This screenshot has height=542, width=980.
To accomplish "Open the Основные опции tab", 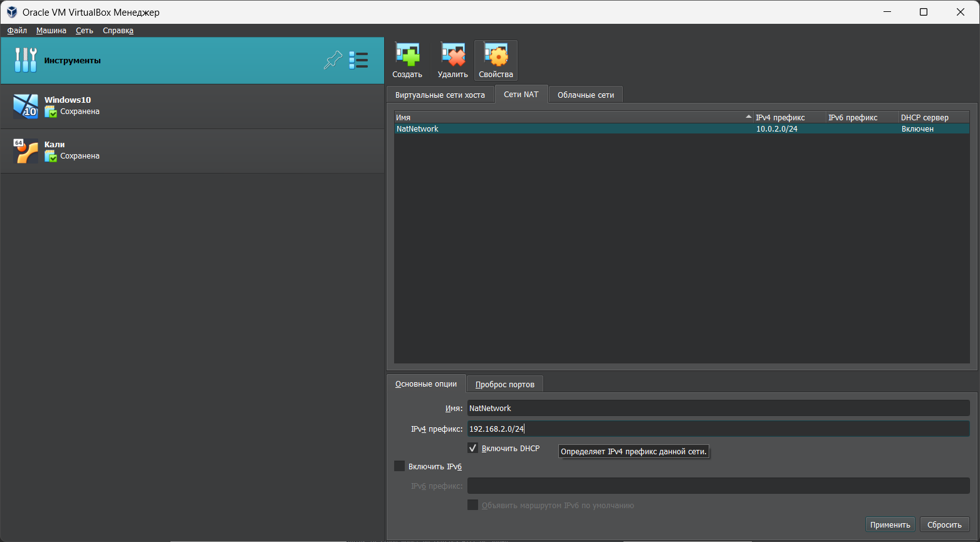I will pyautogui.click(x=426, y=383).
